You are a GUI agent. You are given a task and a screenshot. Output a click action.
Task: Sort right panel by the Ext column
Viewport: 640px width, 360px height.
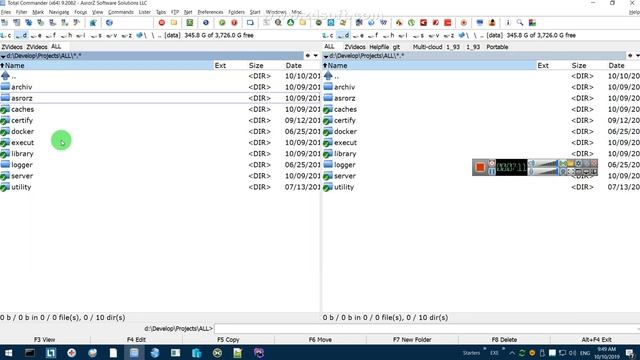543,65
